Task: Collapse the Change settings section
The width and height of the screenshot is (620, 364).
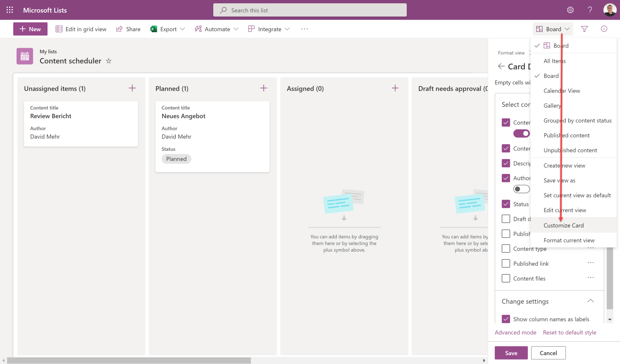Action: pyautogui.click(x=590, y=301)
